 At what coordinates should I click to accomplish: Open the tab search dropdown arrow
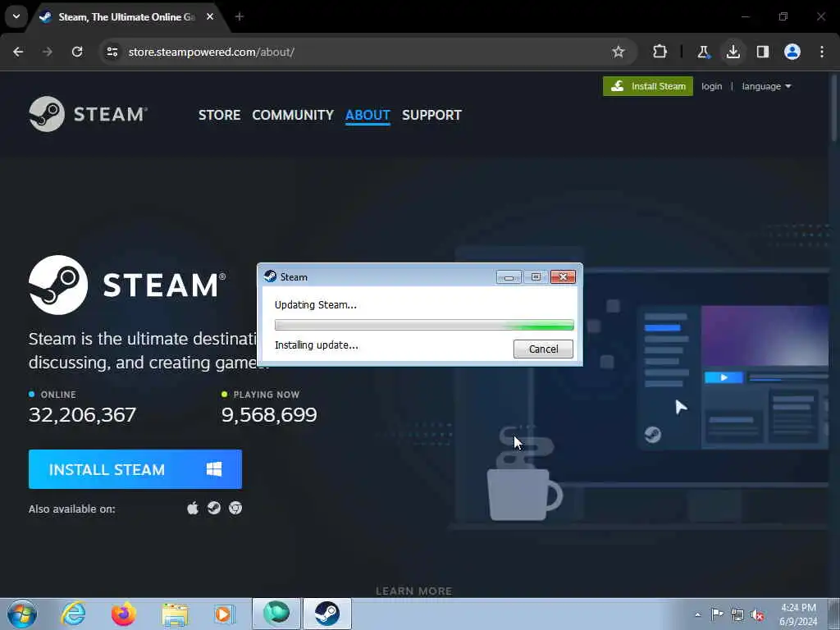16,16
